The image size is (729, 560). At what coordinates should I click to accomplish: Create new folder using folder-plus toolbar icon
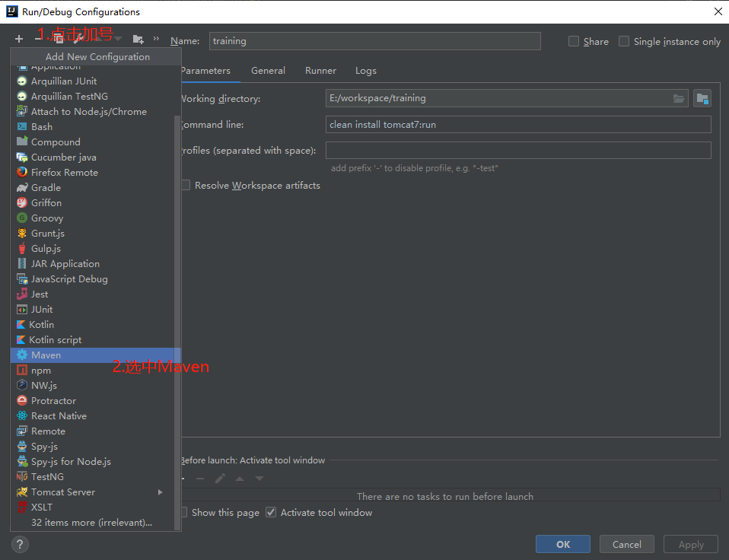pos(139,38)
